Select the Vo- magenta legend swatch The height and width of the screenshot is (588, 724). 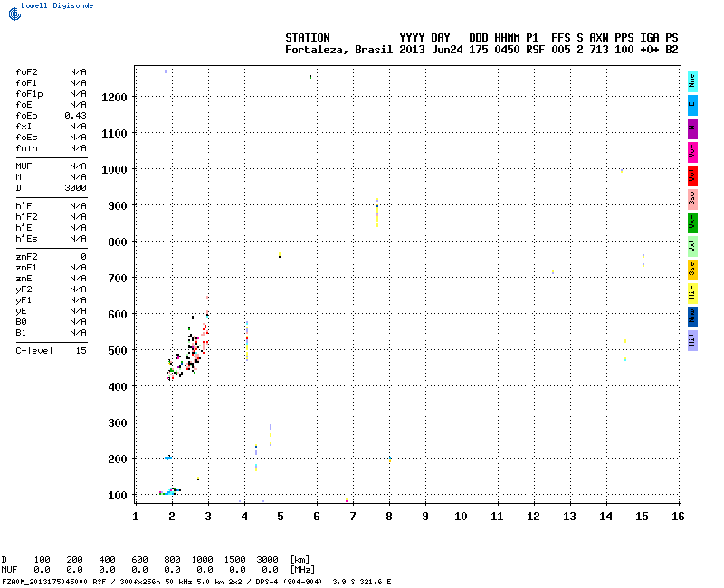pos(692,152)
